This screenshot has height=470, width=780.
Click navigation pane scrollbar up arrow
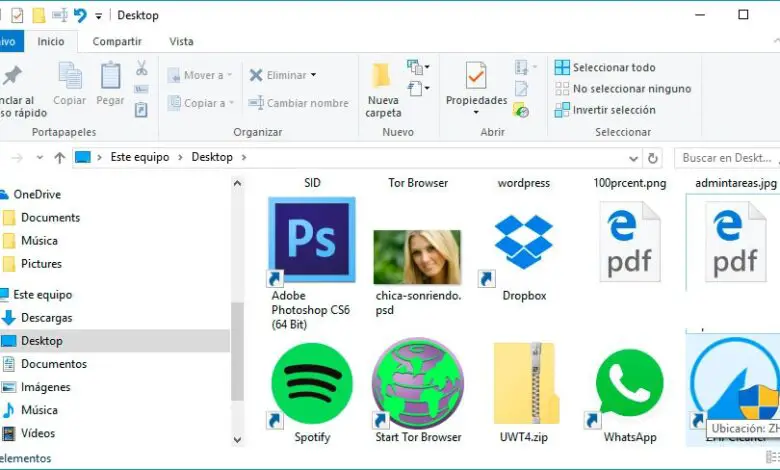(237, 184)
